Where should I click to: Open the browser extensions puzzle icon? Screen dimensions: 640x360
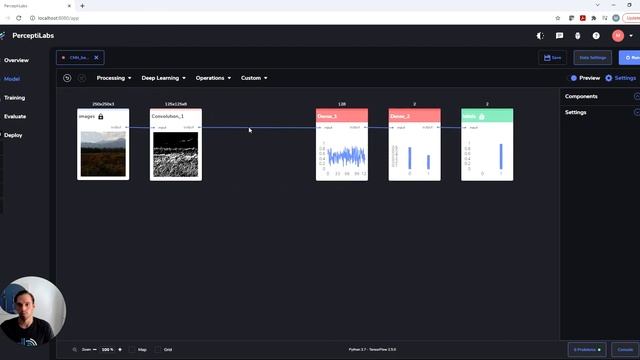click(x=593, y=18)
